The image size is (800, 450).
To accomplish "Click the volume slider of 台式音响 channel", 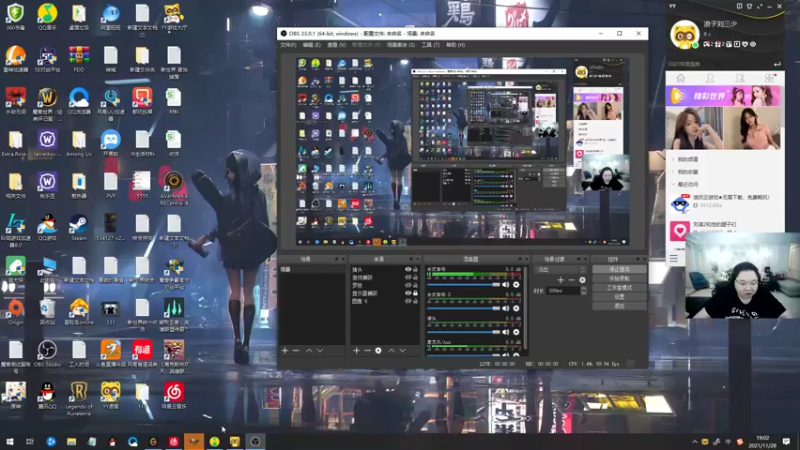I will click(x=463, y=285).
